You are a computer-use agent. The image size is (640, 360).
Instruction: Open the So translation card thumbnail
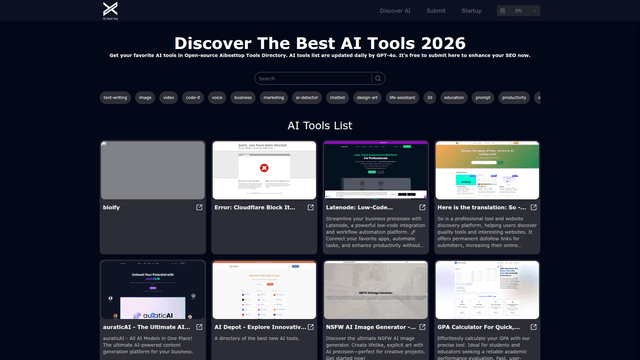click(487, 170)
